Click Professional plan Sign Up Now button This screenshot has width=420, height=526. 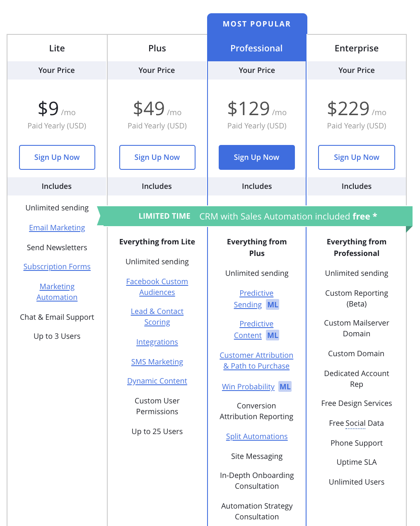257,157
